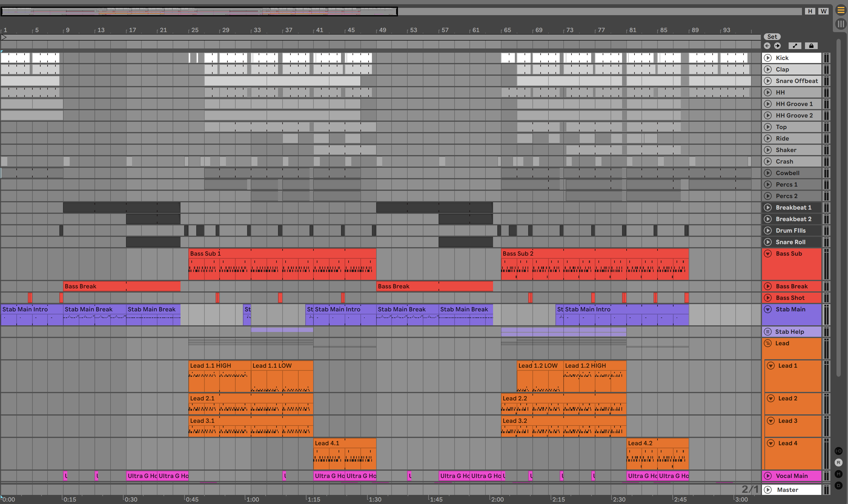Show the In/Out section via the I-O button
The image size is (848, 504).
click(x=839, y=451)
